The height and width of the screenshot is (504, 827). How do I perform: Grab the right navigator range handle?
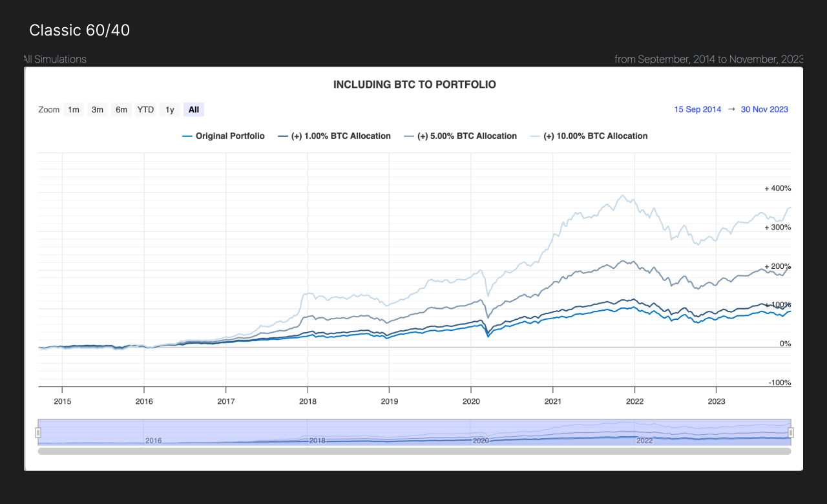791,432
